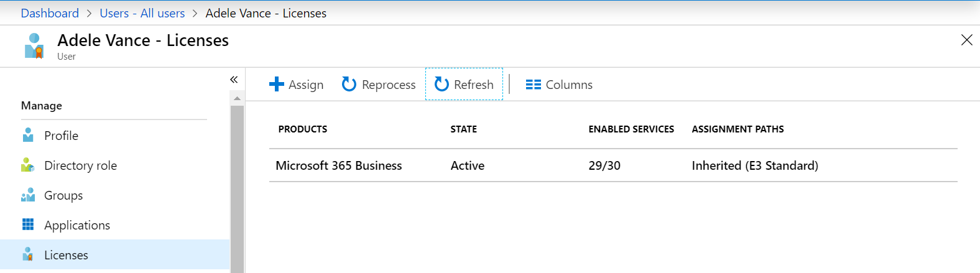Click the Licenses icon in sidebar

[28, 254]
